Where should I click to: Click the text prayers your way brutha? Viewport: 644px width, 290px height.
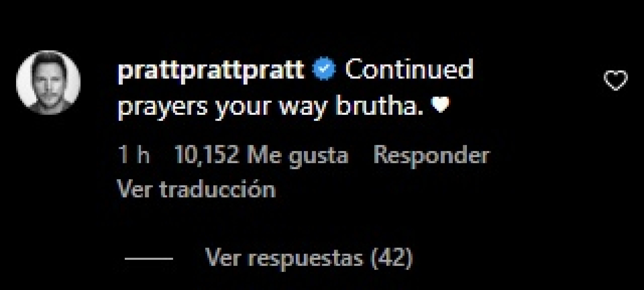270,106
